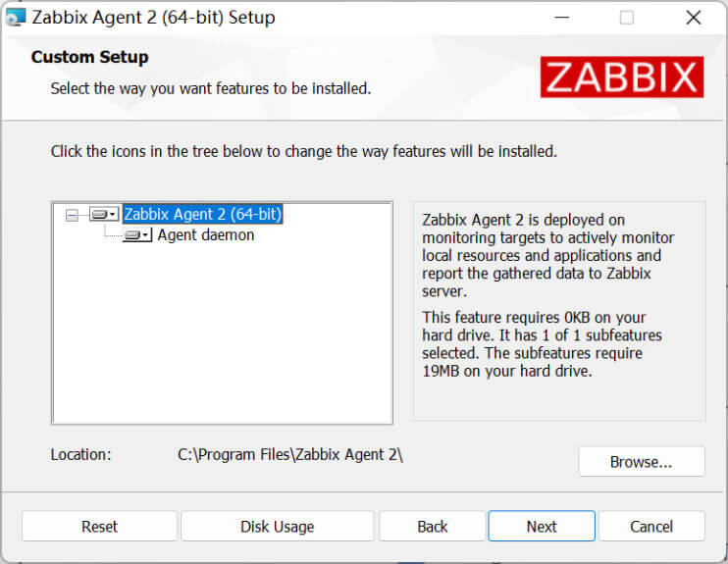Select the Agent daemon subfeature
Image resolution: width=728 pixels, height=564 pixels.
206,234
